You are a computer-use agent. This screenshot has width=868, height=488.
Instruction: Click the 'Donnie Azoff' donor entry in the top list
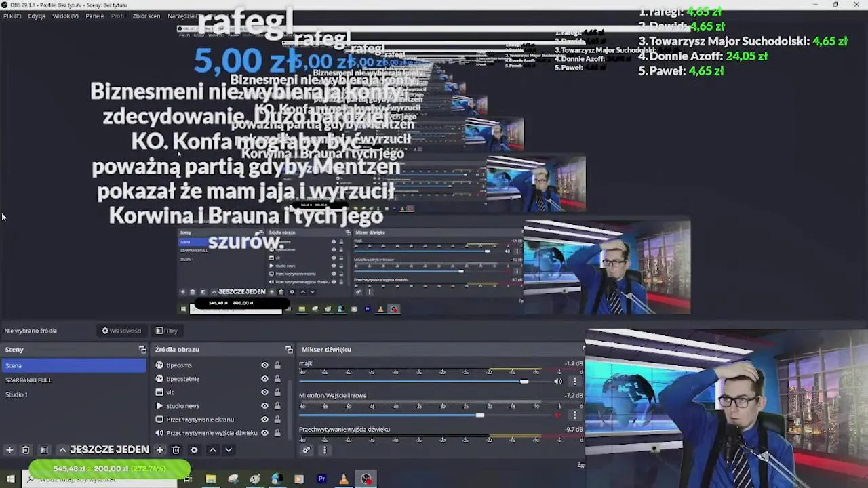(703, 56)
